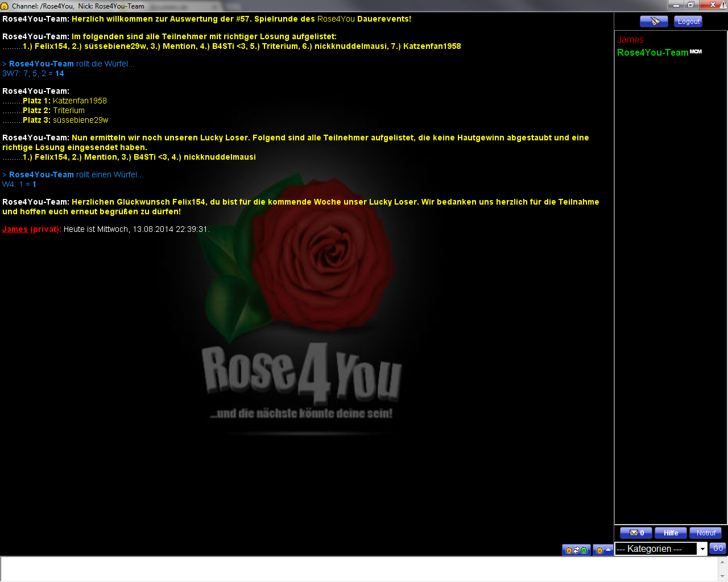Click the input box scroll-up arrow
Image resolution: width=728 pixels, height=582 pixels.
coord(722,562)
